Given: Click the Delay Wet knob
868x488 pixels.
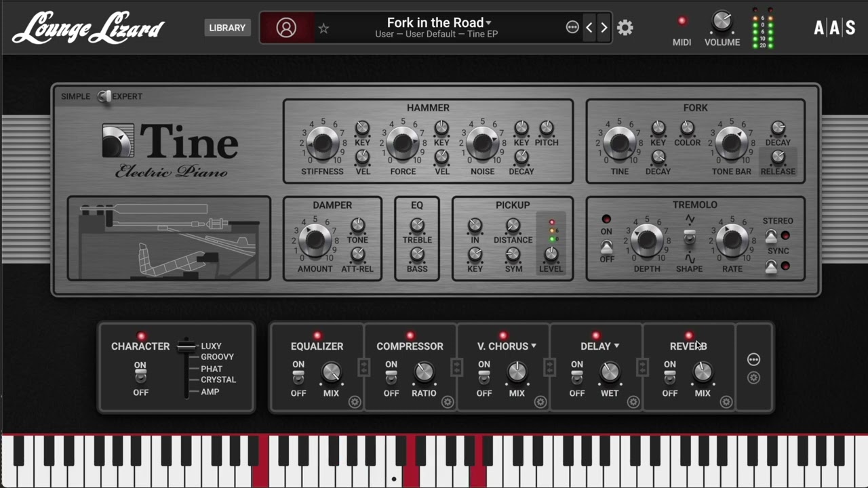Looking at the screenshot, I should (x=610, y=371).
